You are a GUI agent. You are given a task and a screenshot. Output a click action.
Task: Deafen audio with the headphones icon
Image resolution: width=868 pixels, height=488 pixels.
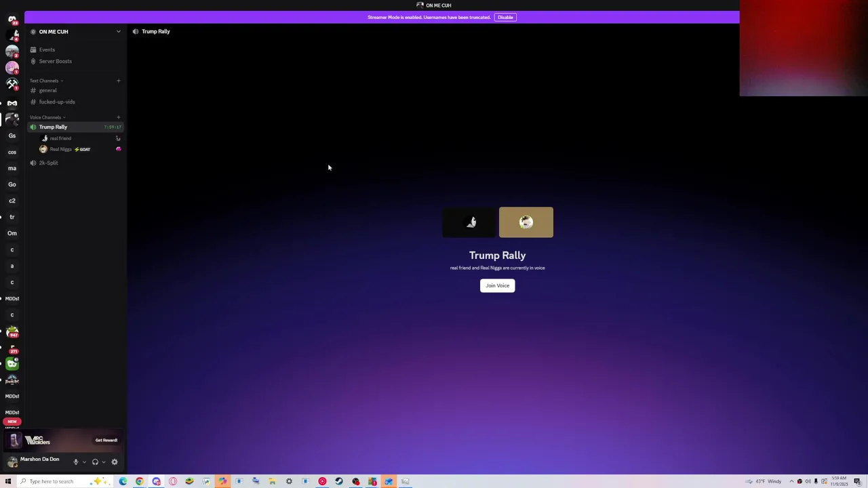[x=95, y=462]
